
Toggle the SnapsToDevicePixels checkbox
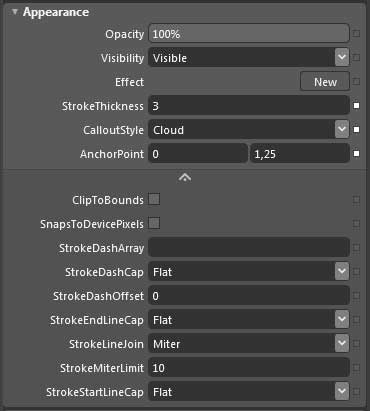[x=154, y=223]
